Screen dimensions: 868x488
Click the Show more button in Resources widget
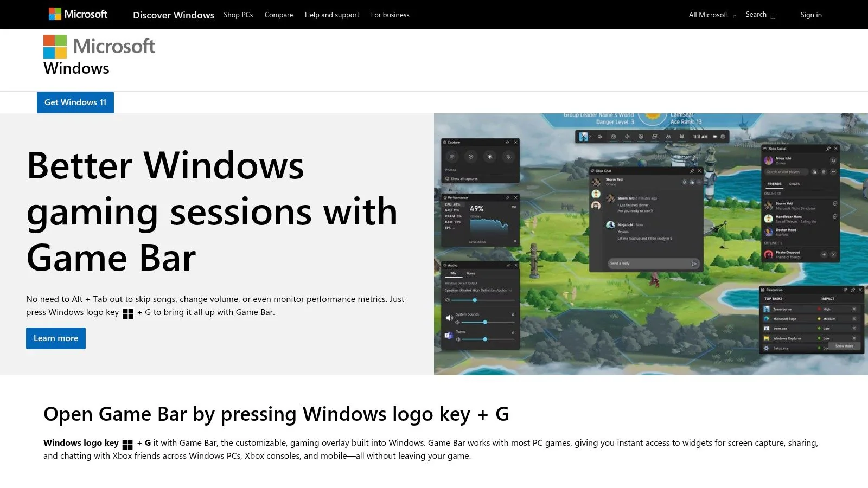pyautogui.click(x=844, y=346)
